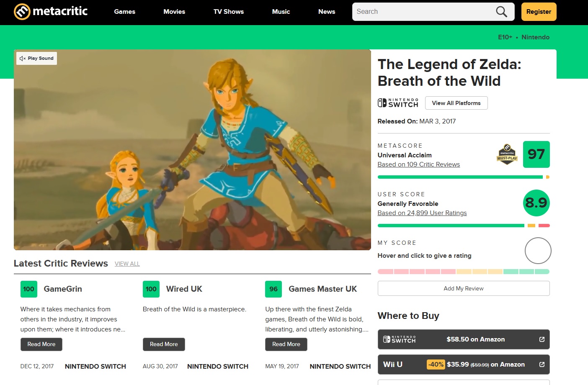Click the My Score rating bar
588x385 pixels.
(x=464, y=272)
